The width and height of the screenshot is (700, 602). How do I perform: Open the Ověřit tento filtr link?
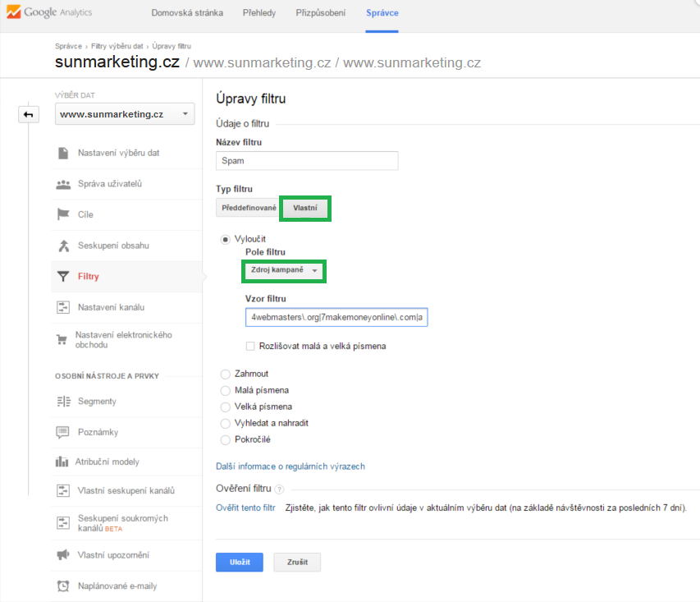[x=245, y=508]
